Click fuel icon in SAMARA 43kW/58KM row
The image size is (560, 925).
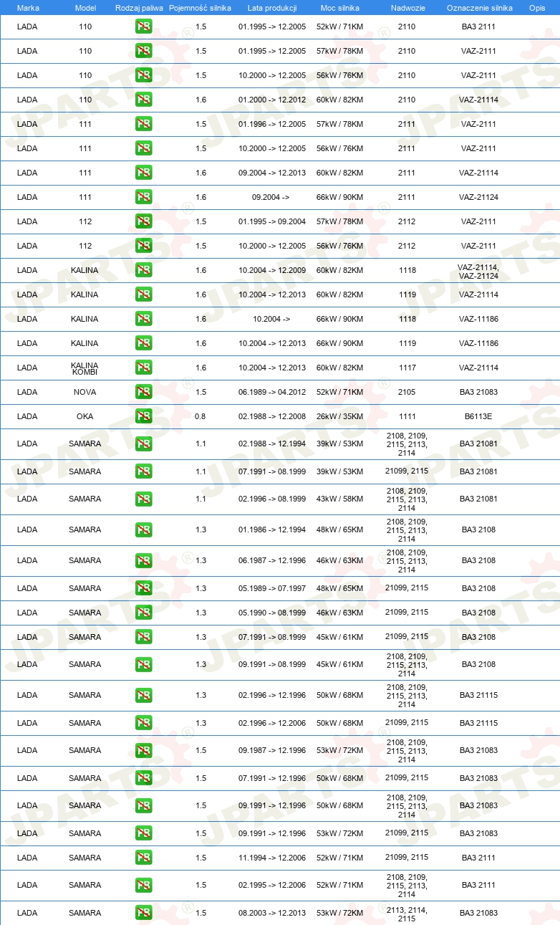click(143, 499)
